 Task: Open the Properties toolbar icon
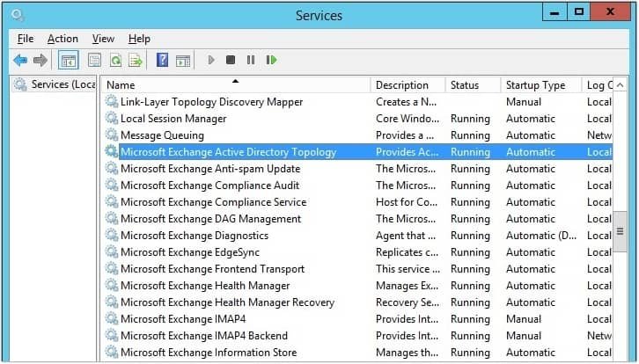[94, 61]
